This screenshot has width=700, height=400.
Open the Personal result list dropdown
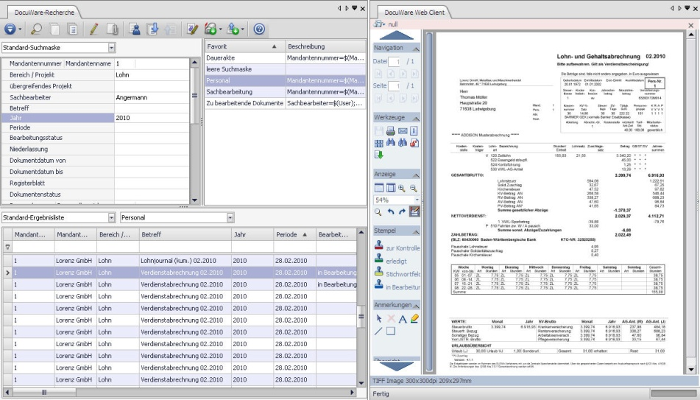point(230,217)
